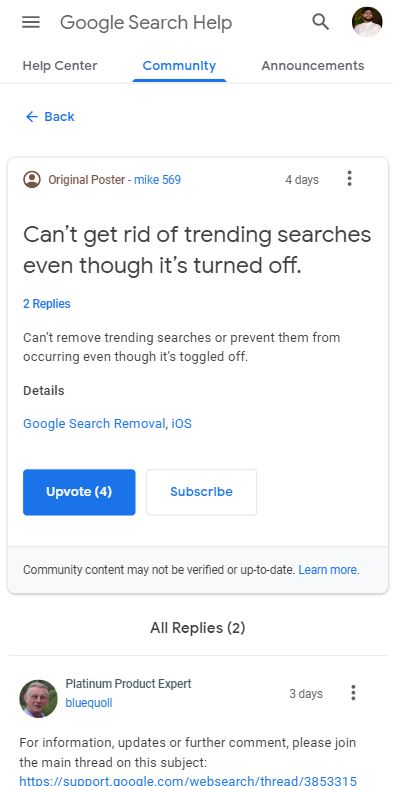Open the bluequoll reply's three-dot menu
This screenshot has height=786, width=393.
[353, 693]
